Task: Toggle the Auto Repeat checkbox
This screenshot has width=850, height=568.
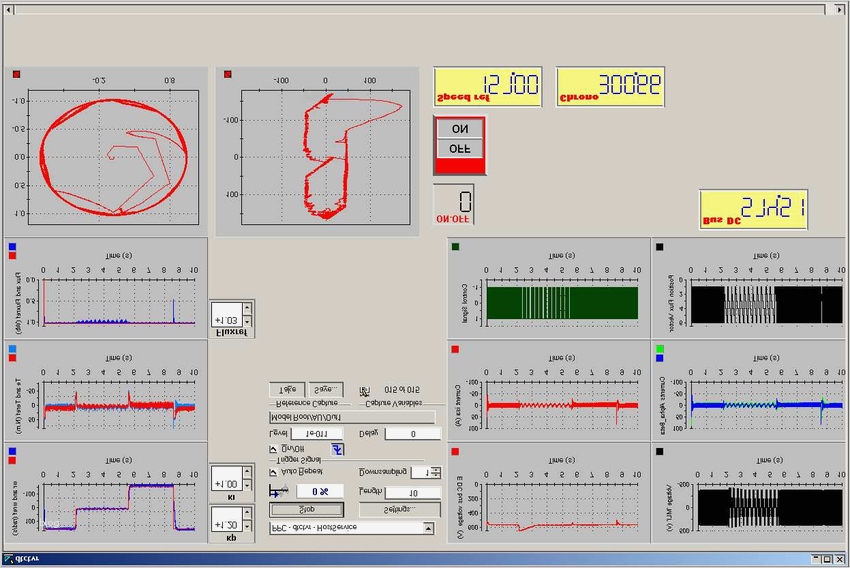Action: tap(275, 471)
